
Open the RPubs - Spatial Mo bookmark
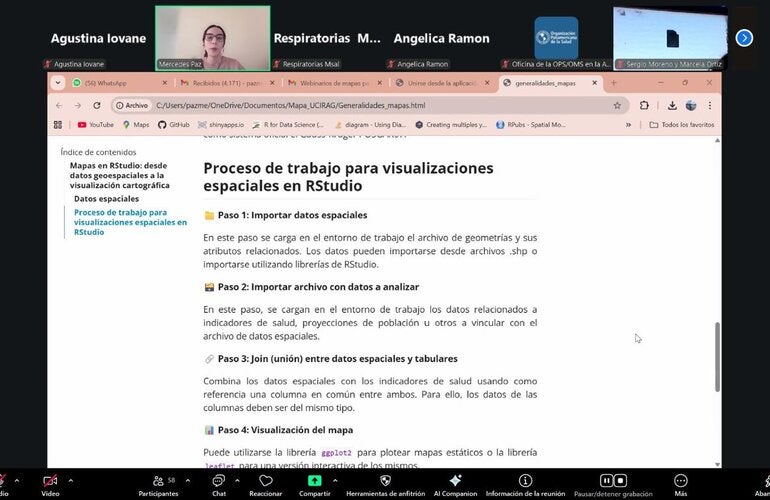(x=531, y=125)
